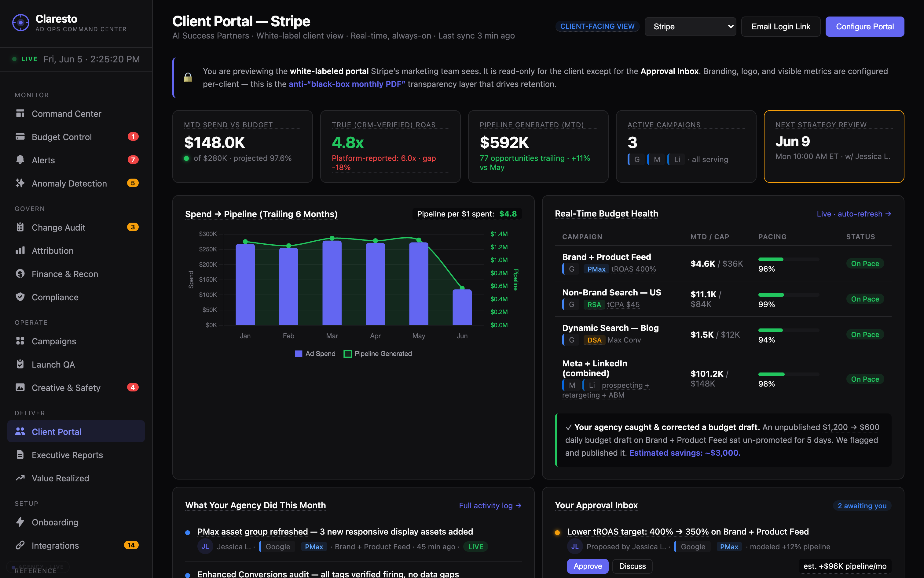This screenshot has height=578, width=924.
Task: Click the Email Login Link button
Action: [781, 27]
